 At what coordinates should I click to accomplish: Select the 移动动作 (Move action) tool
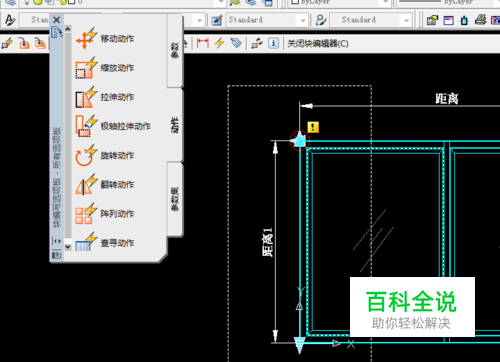[x=105, y=38]
